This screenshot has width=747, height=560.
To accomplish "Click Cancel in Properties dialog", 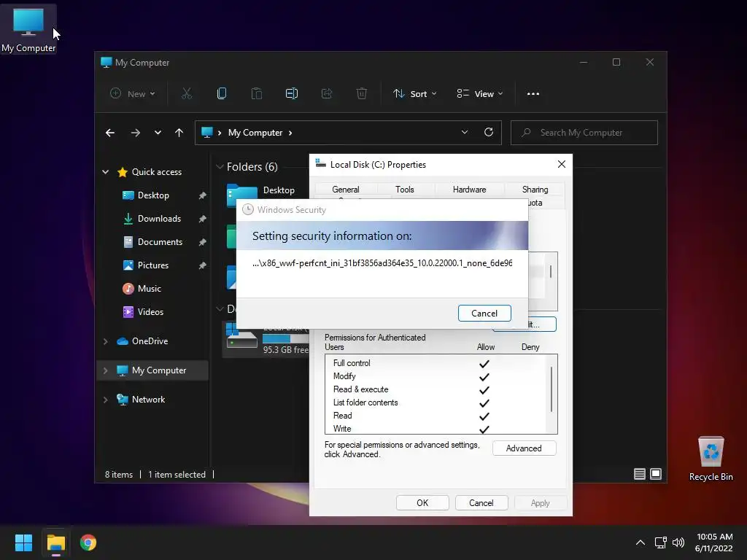I will 481,503.
